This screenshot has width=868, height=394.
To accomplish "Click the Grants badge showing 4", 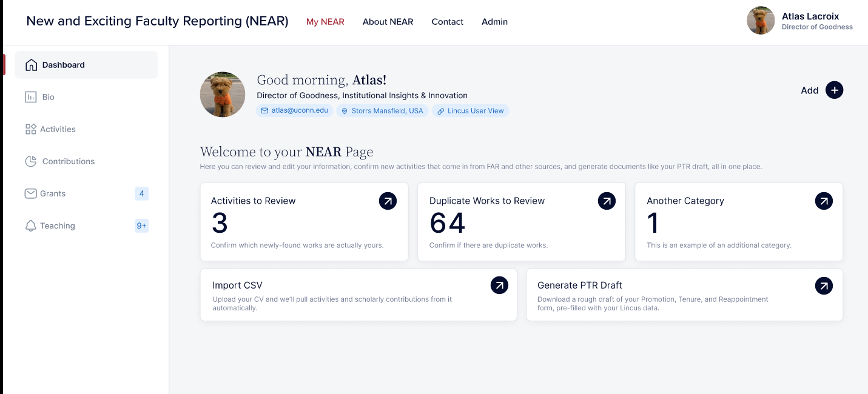I will click(142, 194).
